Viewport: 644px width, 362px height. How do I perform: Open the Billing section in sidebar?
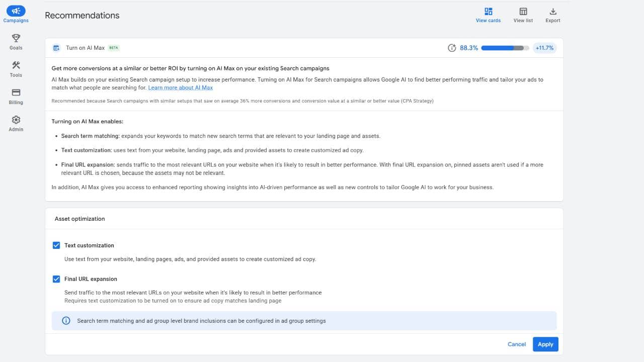[16, 96]
